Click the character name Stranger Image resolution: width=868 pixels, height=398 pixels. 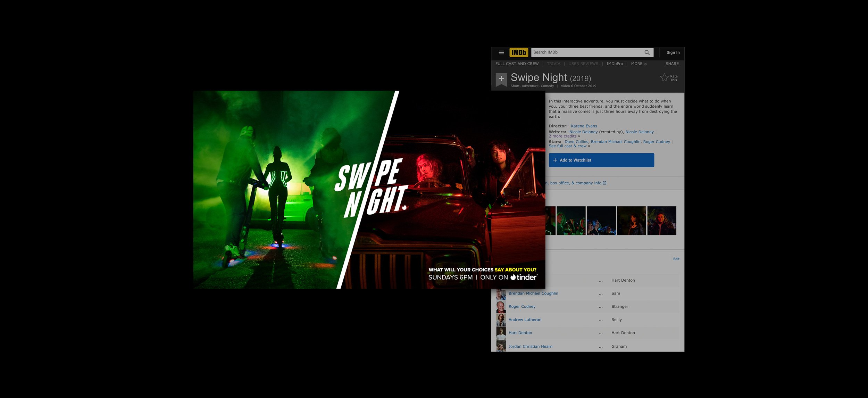(x=620, y=307)
